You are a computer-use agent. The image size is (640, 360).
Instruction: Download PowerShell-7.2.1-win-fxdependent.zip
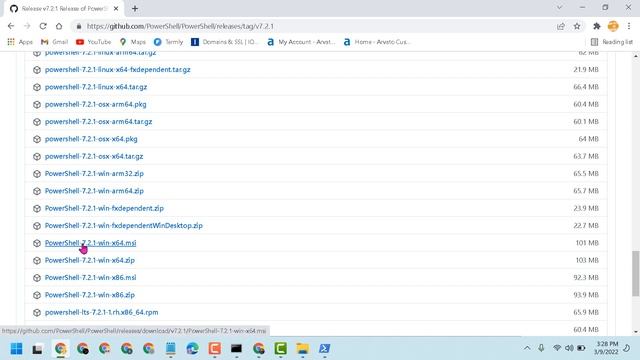(x=104, y=208)
